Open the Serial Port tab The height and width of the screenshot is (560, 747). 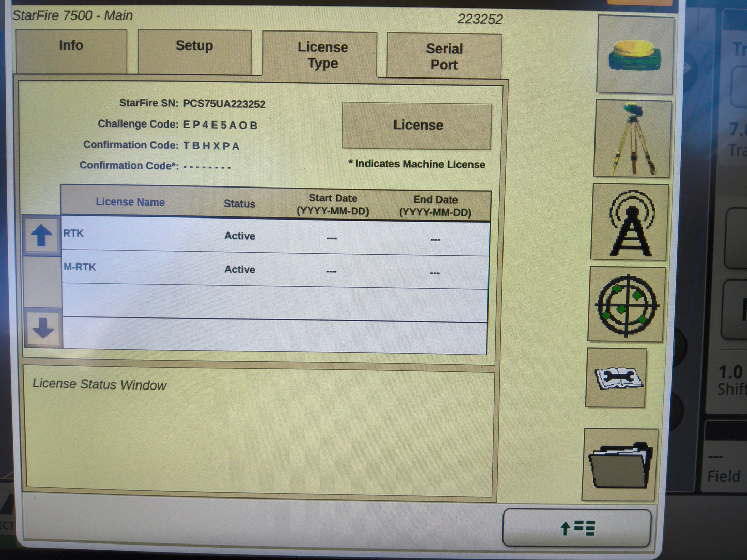coord(444,56)
